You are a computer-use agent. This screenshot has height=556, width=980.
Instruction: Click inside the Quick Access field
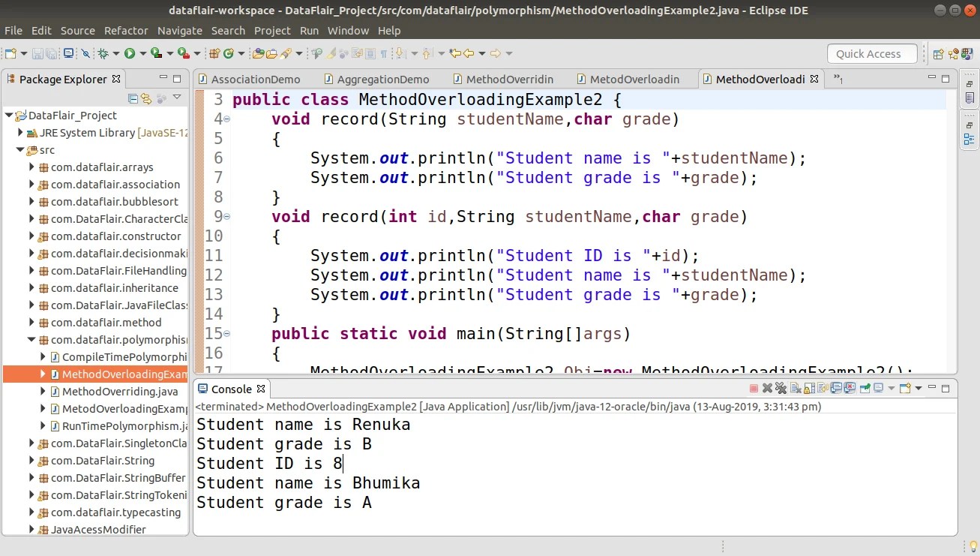click(872, 54)
